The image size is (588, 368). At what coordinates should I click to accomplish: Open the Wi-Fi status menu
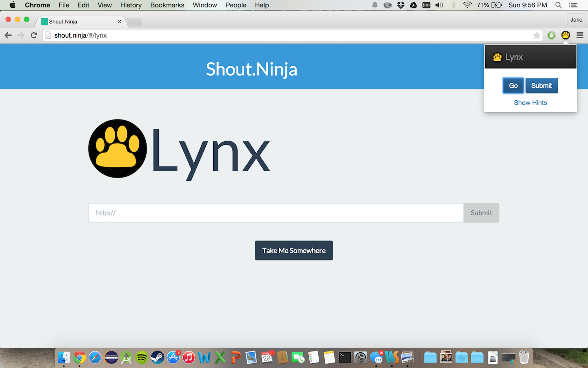[467, 5]
